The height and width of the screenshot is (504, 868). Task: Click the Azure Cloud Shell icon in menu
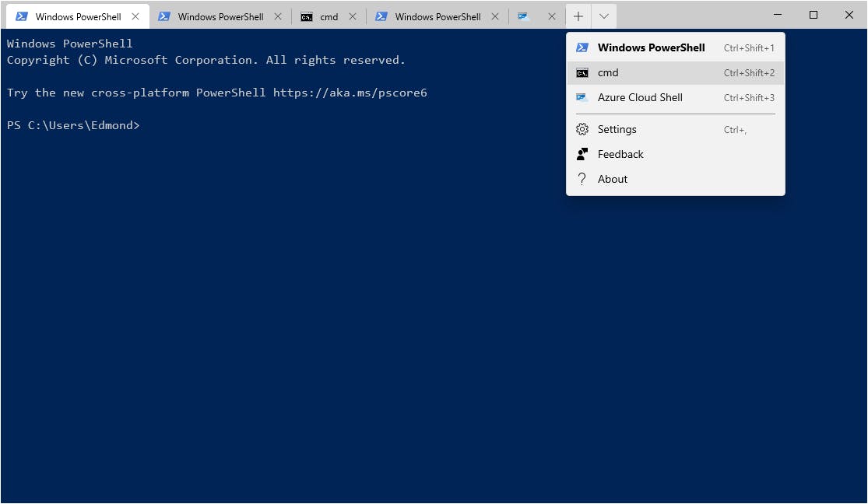[582, 97]
